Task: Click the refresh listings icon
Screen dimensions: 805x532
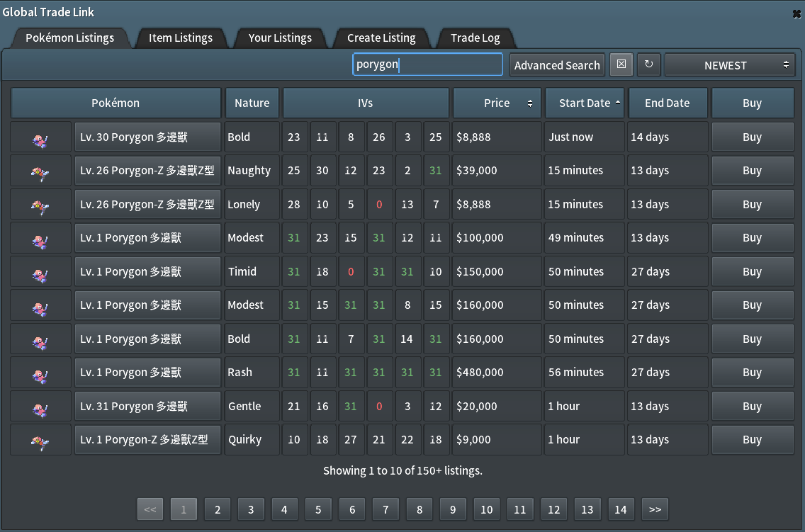Action: (649, 64)
